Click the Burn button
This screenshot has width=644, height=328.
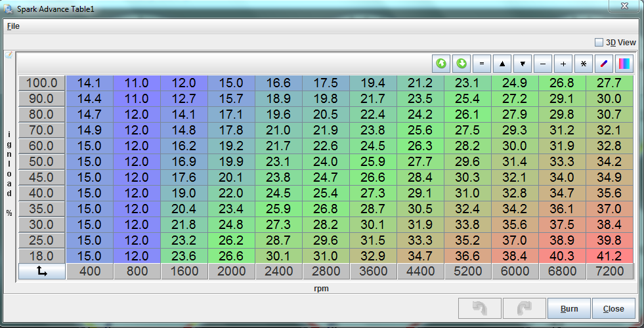tap(568, 308)
